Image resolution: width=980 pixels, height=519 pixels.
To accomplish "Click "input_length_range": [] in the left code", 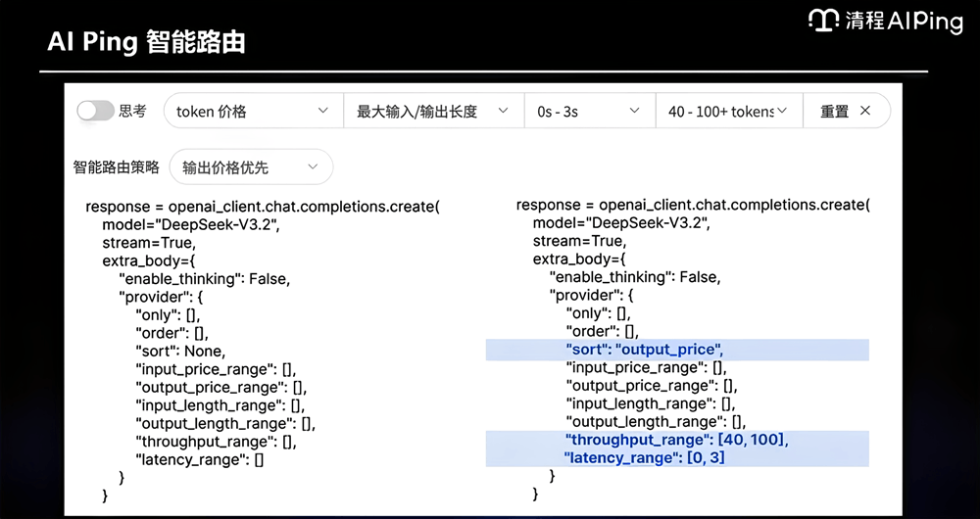I will tap(220, 406).
